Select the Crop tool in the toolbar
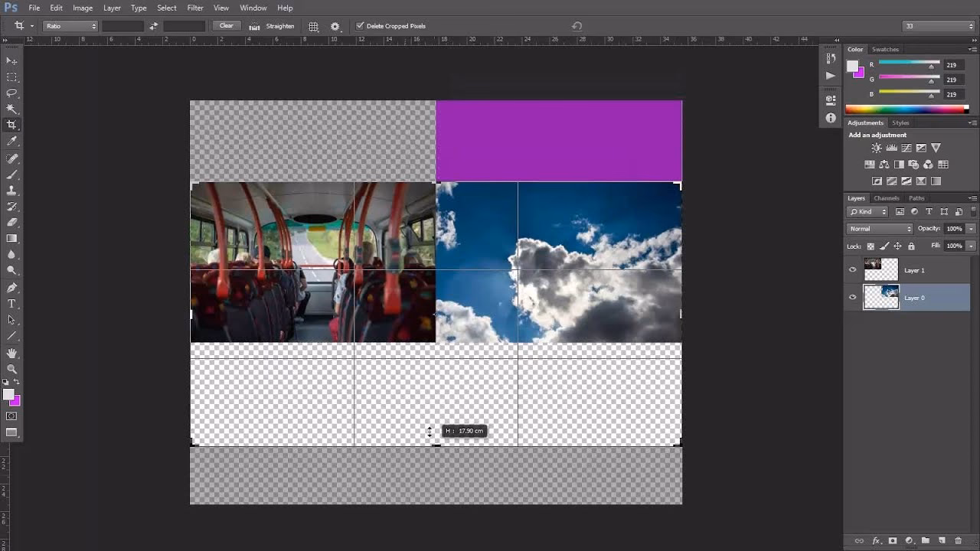980x551 pixels. point(11,122)
